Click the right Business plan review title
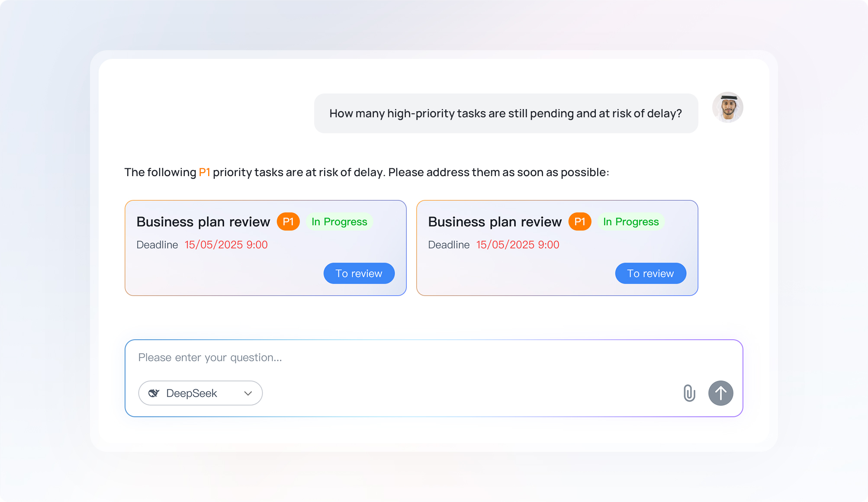868x502 pixels. click(495, 222)
